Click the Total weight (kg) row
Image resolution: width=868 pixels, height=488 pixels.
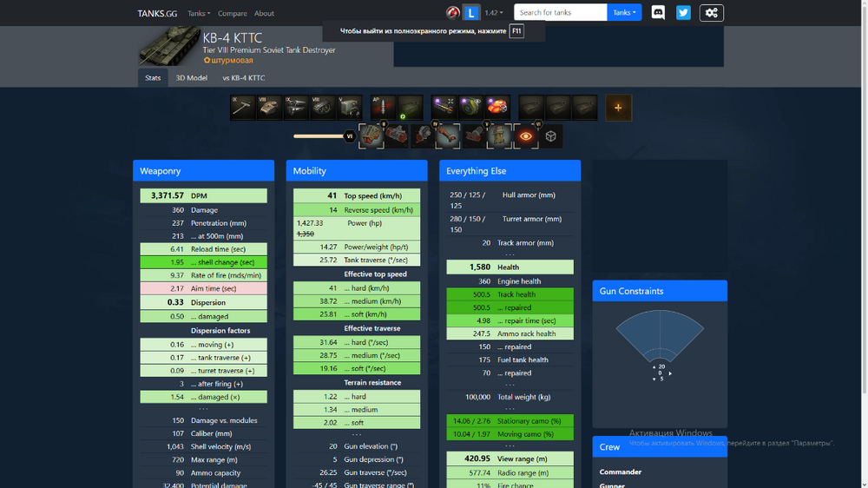click(510, 397)
